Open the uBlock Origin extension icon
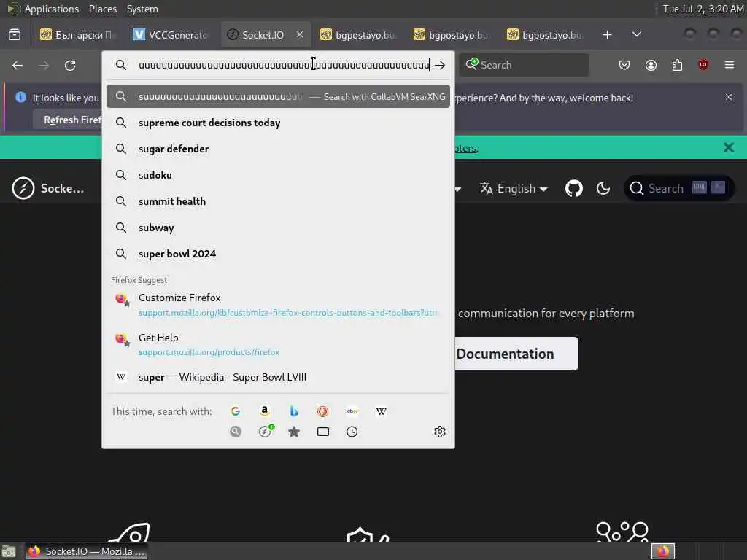Viewport: 747px width, 560px height. coord(703,65)
